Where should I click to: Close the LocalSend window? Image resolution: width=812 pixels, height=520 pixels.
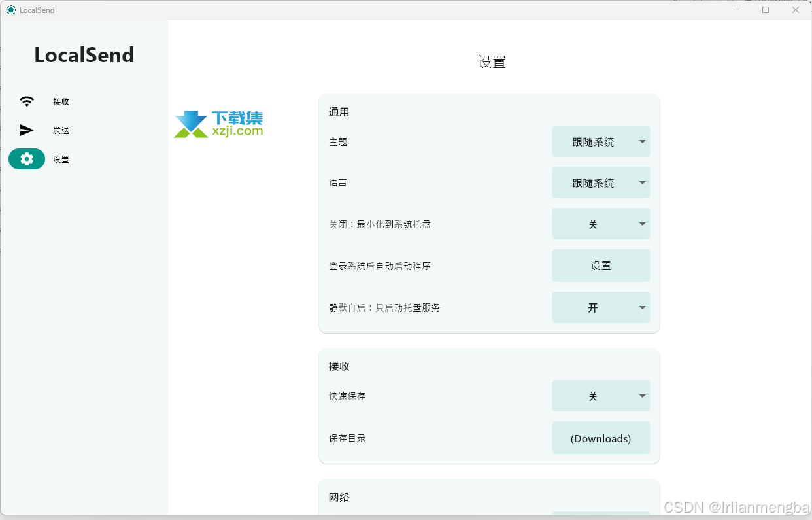click(796, 10)
